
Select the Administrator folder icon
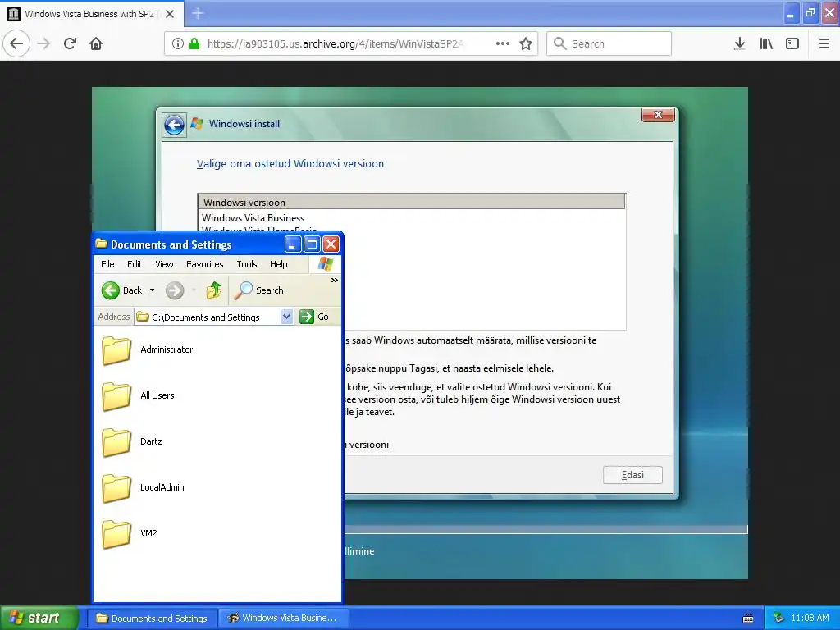pos(116,350)
